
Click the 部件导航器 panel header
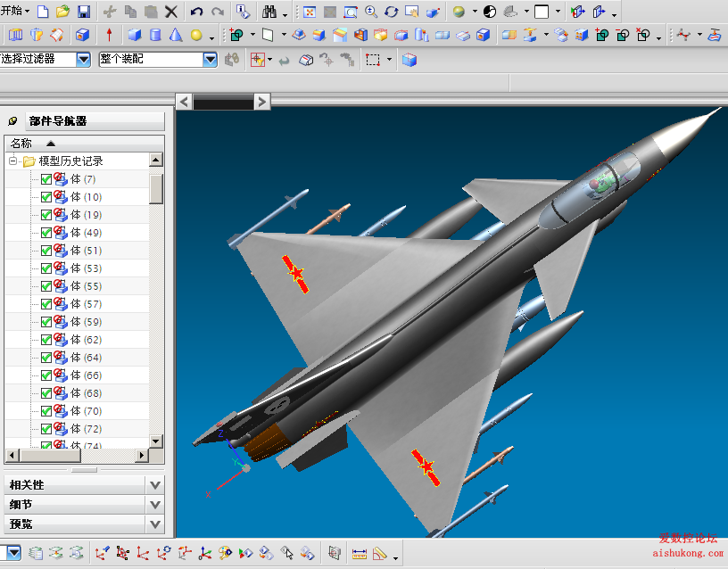(58, 121)
